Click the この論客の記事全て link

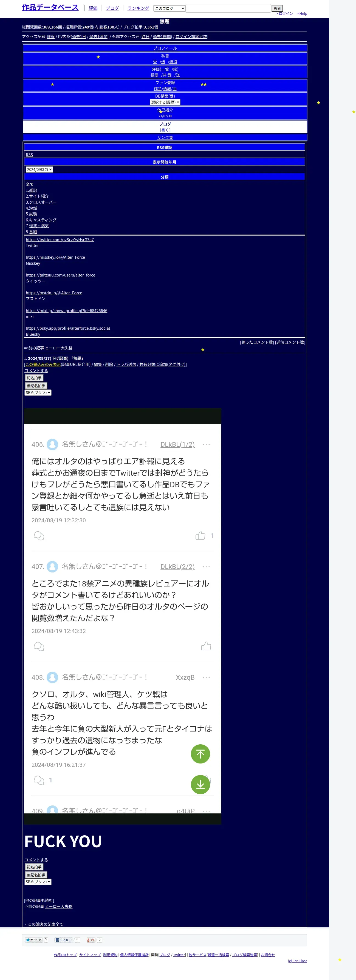tap(45, 924)
